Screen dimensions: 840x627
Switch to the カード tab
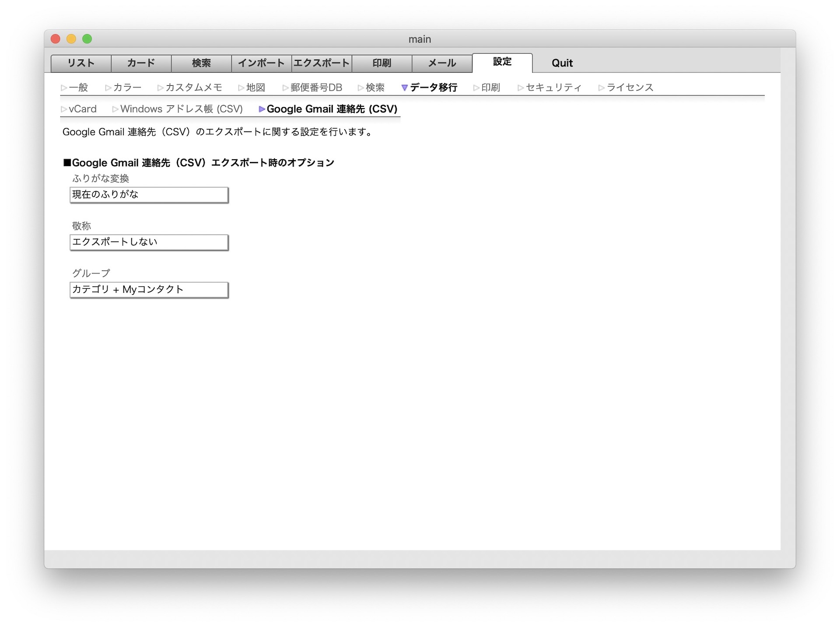tap(141, 63)
